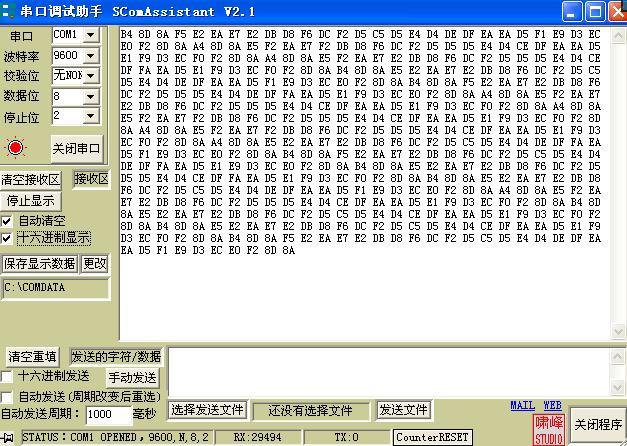
Task: Click the CounterRESET button
Action: pos(432,437)
